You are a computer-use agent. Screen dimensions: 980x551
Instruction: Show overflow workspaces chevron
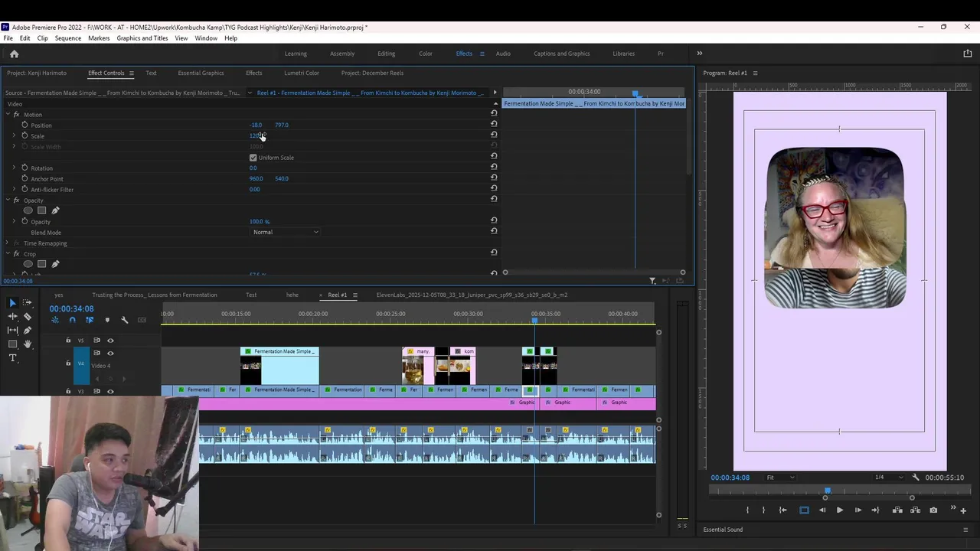point(699,54)
